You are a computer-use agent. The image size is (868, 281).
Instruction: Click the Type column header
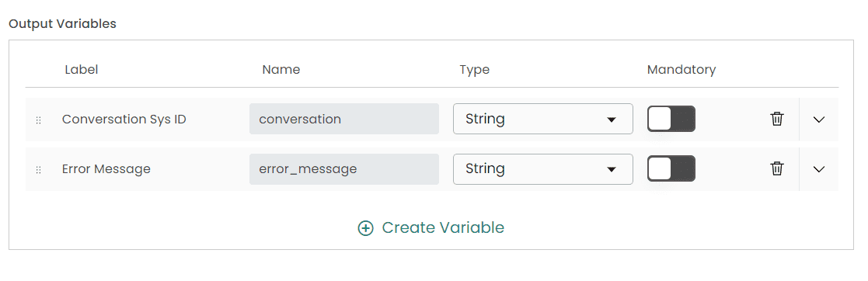(475, 70)
